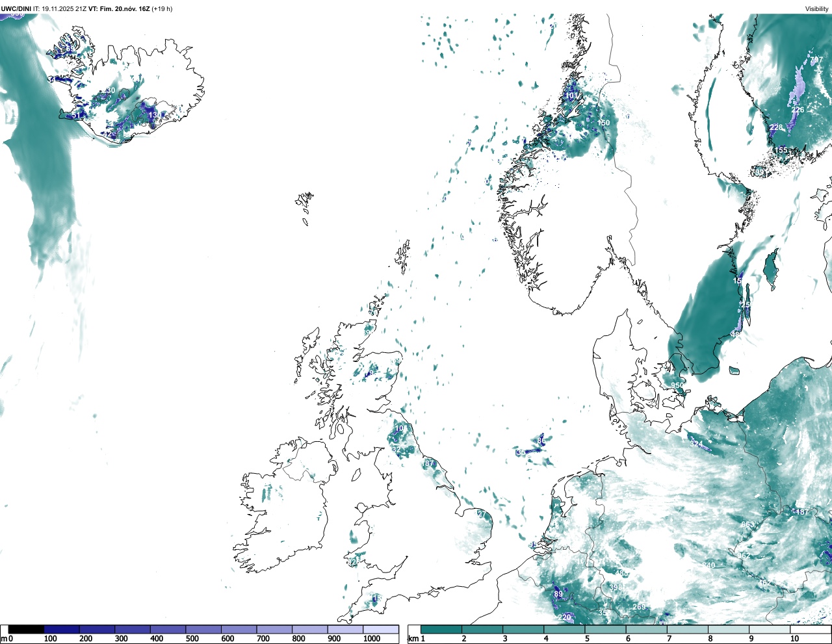Click the 'm' unit label on legend

click(3, 639)
